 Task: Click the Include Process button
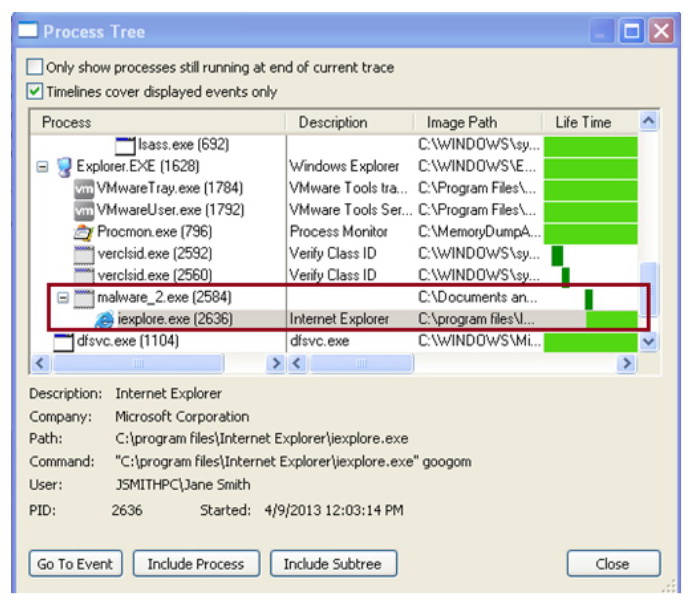pyautogui.click(x=196, y=564)
